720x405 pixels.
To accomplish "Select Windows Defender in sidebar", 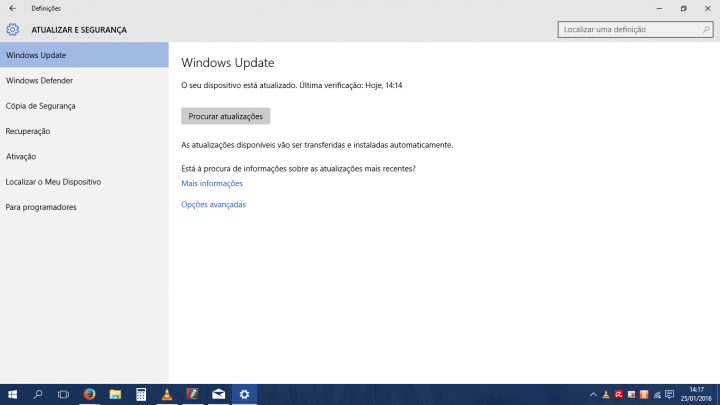I will 84,80.
